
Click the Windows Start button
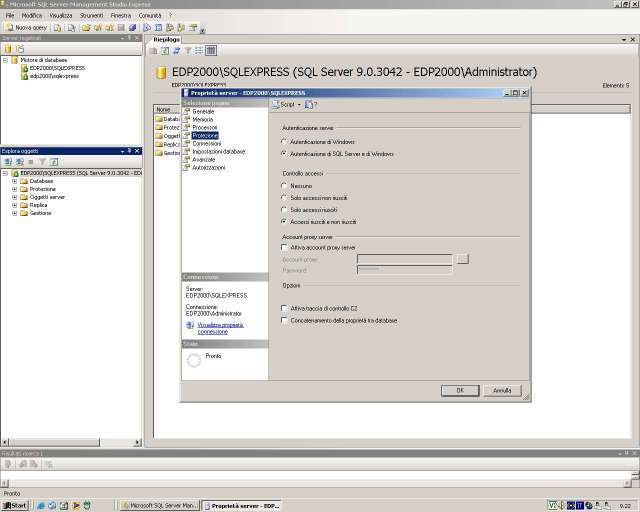click(16, 505)
